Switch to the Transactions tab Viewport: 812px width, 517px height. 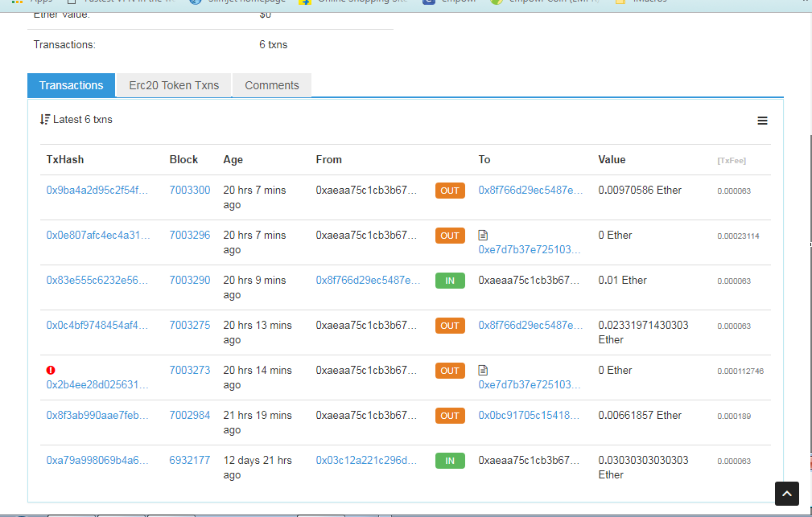tap(72, 85)
